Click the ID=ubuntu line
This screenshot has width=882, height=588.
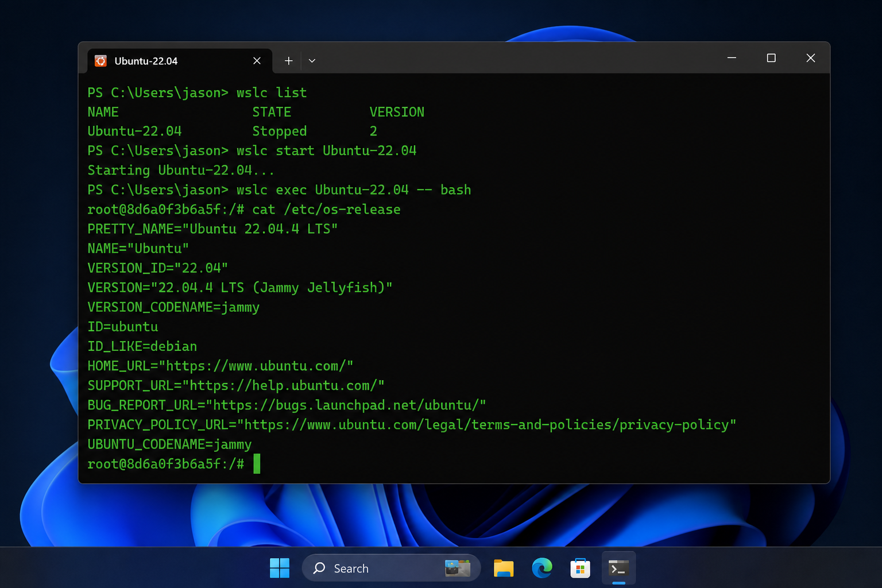123,327
